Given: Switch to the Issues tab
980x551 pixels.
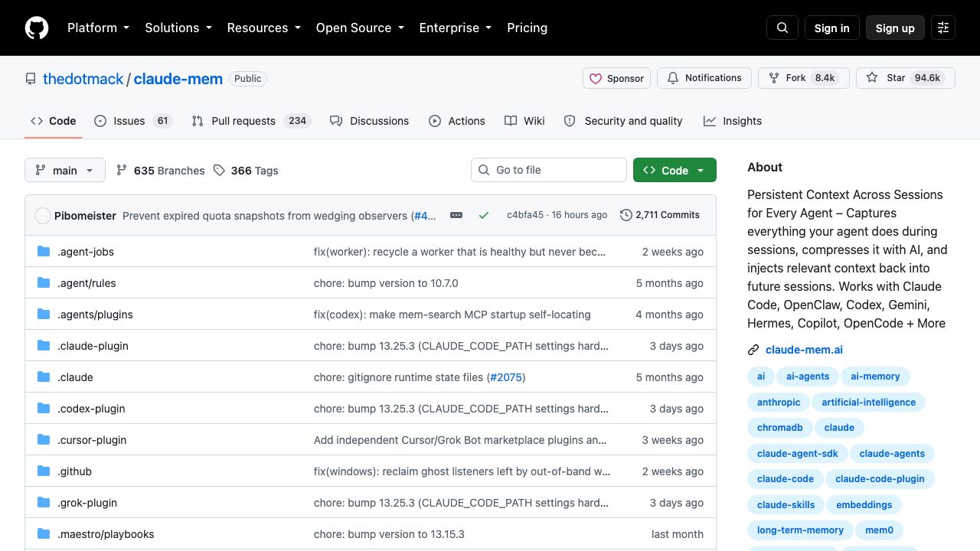Looking at the screenshot, I should click(x=133, y=121).
